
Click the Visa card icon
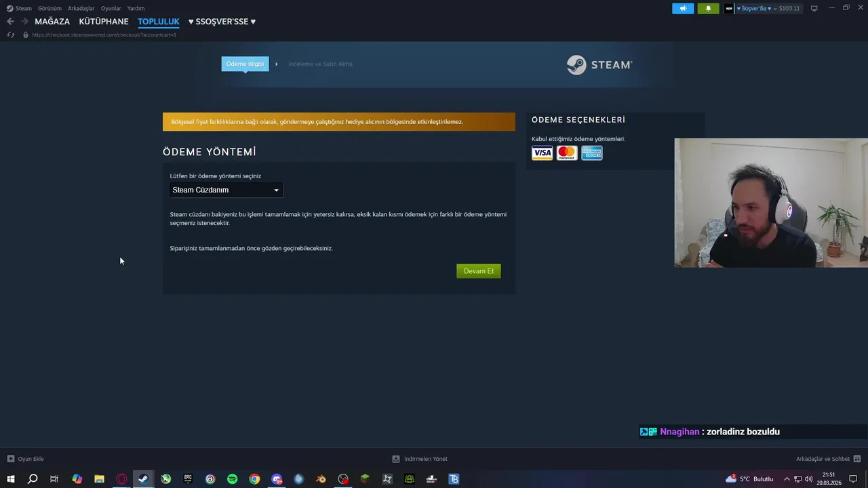pos(542,153)
